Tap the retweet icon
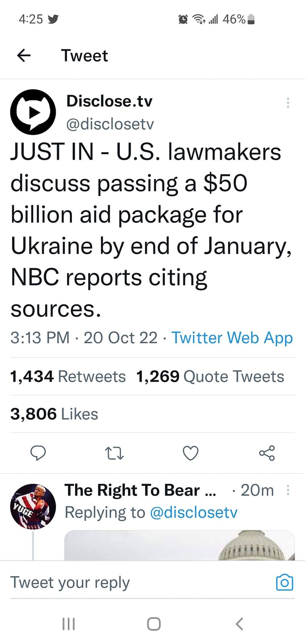 click(114, 453)
